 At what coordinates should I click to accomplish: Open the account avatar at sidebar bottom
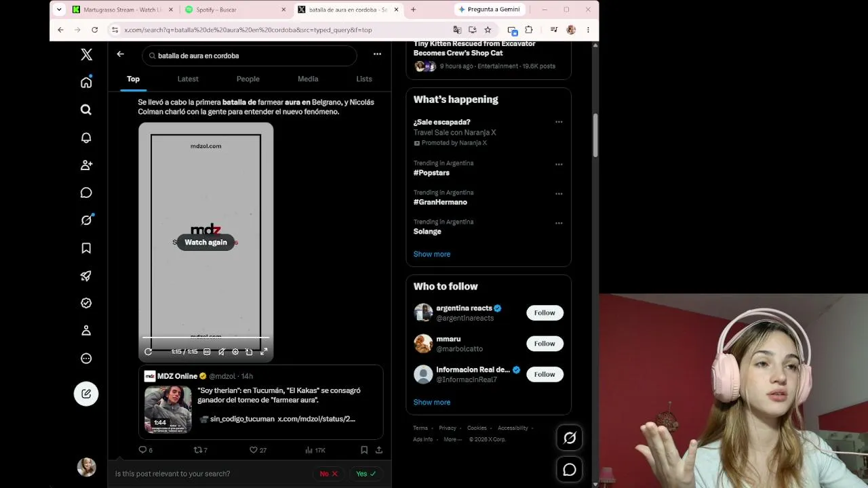(86, 467)
